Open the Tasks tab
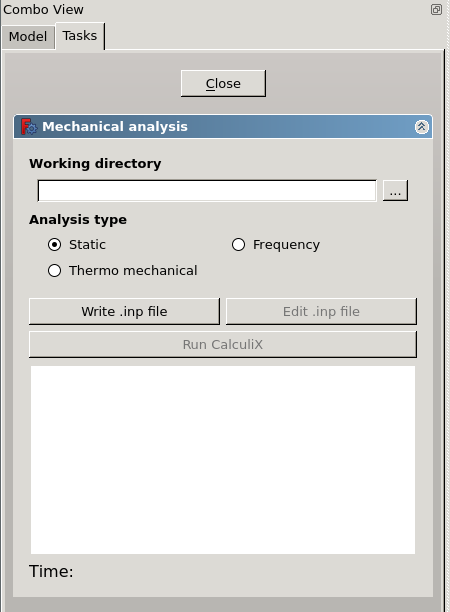 pos(80,36)
